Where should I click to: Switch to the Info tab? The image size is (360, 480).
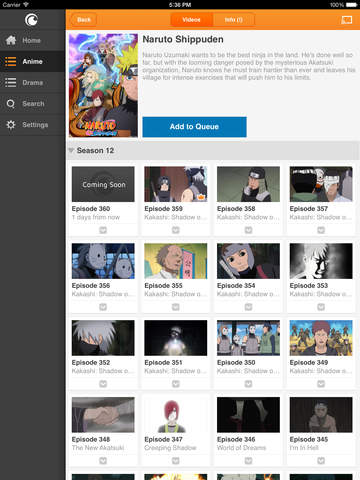(x=233, y=20)
